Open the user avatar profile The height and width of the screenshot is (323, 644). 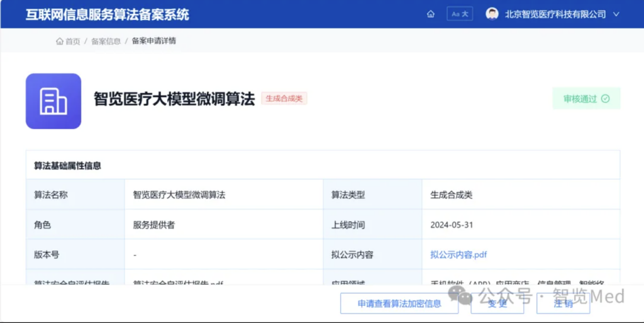[492, 14]
